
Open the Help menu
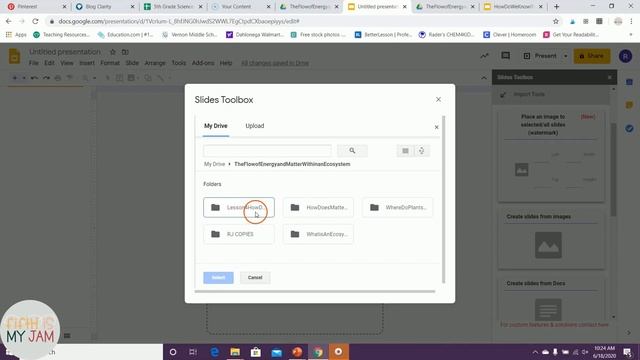(x=226, y=63)
